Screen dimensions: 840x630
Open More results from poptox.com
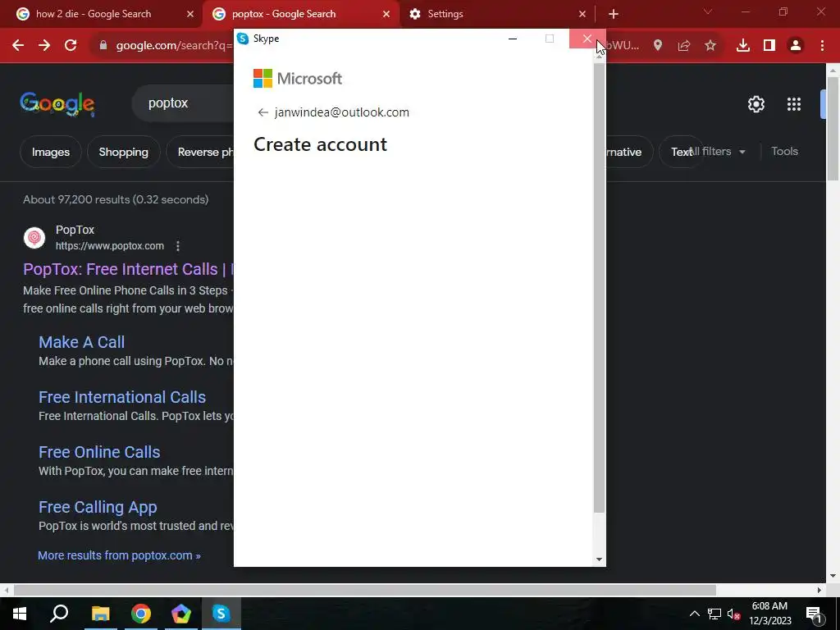119,555
